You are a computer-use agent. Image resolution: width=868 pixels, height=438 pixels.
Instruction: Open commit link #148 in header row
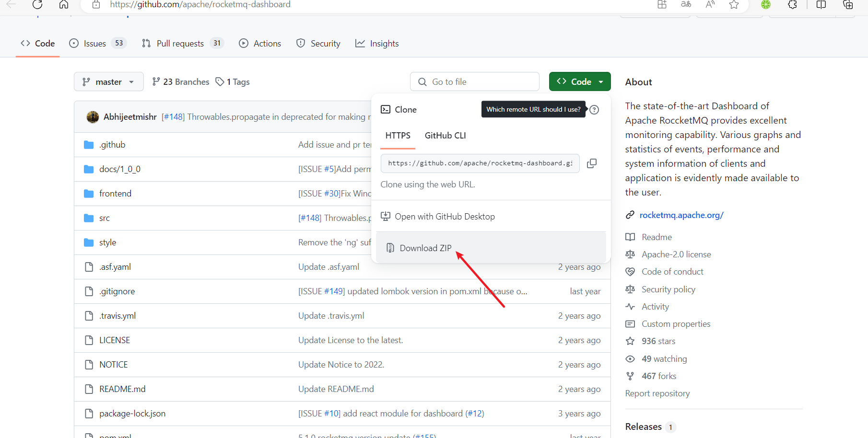[173, 117]
